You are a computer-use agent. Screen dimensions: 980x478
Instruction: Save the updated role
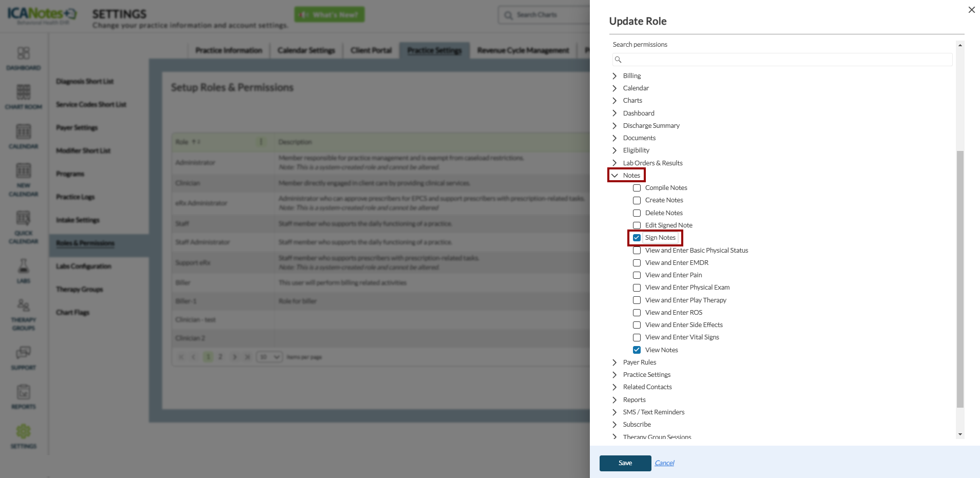coord(625,463)
